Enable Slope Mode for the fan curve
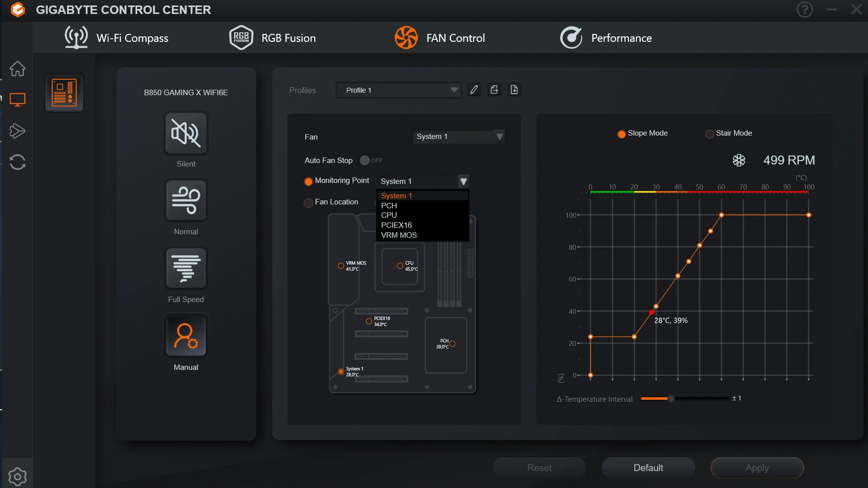868x488 pixels. tap(621, 134)
